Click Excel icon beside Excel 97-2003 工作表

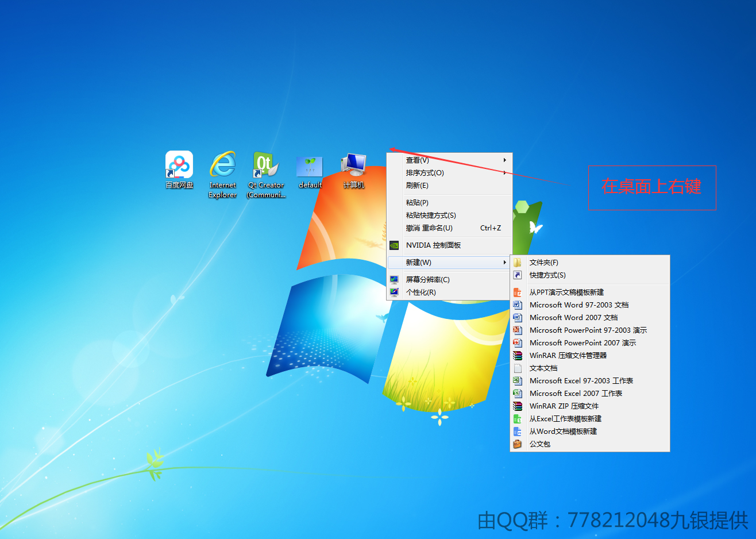tap(518, 381)
